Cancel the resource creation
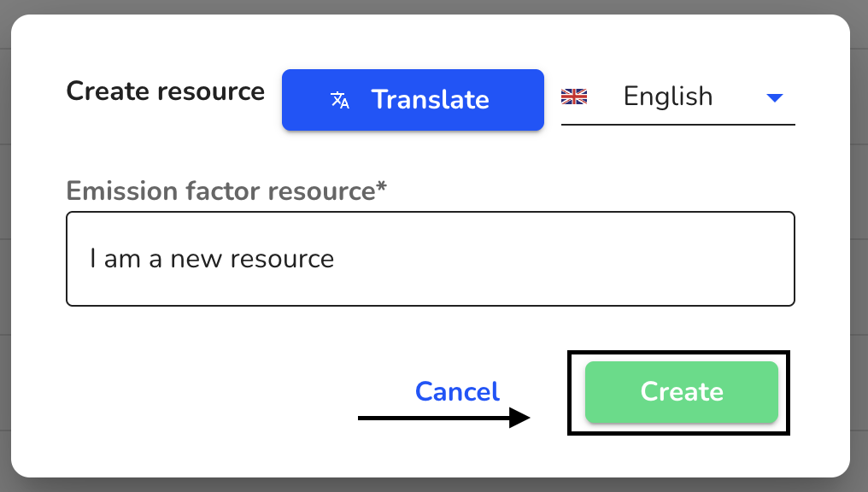Viewport: 868px width, 492px height. (457, 392)
